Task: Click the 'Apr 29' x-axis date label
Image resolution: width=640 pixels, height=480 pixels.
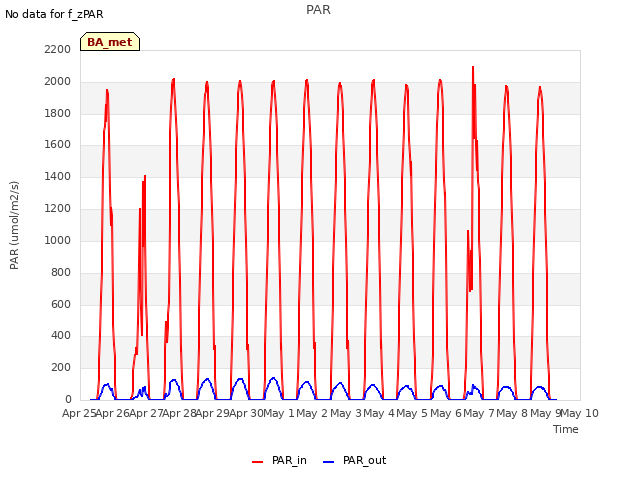Action: 213,413
